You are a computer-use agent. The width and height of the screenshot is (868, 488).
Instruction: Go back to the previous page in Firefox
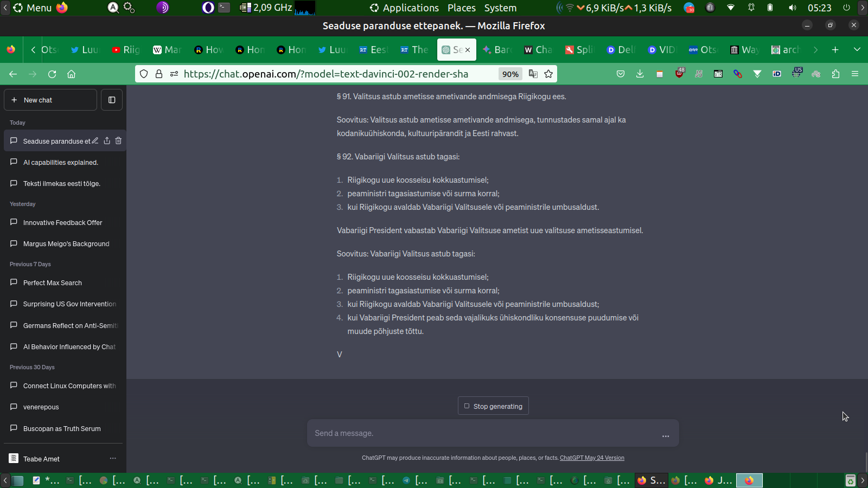[13, 74]
